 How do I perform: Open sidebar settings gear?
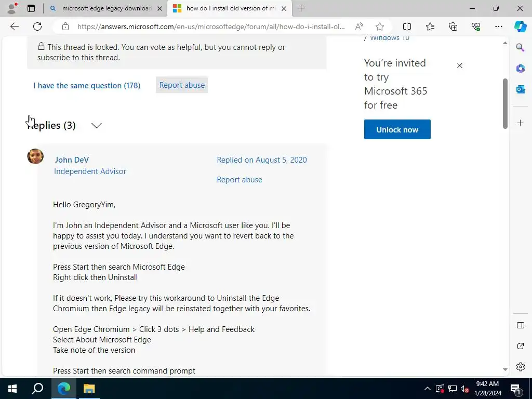coord(520,367)
